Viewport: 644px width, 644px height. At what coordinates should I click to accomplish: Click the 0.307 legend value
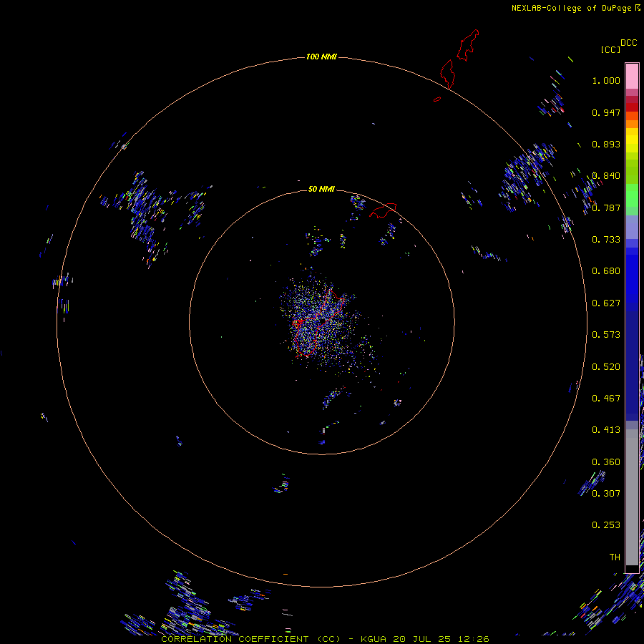606,493
